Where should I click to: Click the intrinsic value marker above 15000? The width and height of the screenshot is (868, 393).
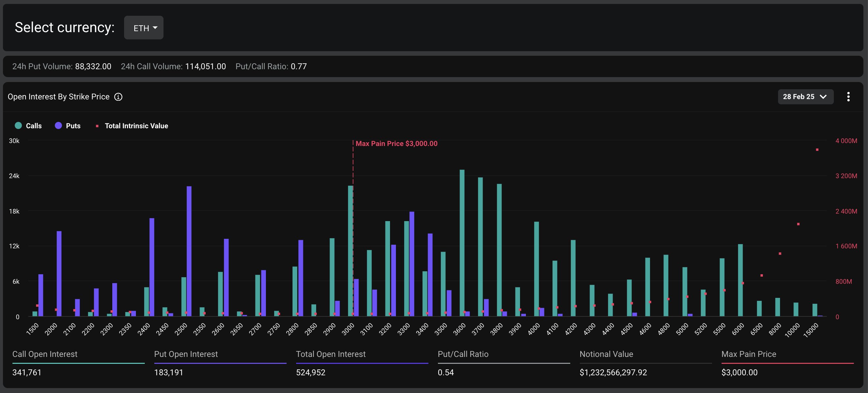[x=817, y=150]
